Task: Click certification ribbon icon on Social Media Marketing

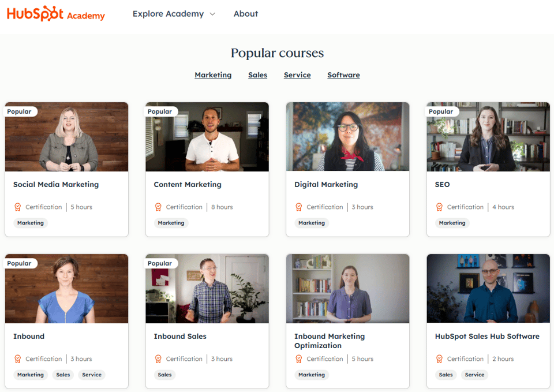Action: tap(18, 207)
